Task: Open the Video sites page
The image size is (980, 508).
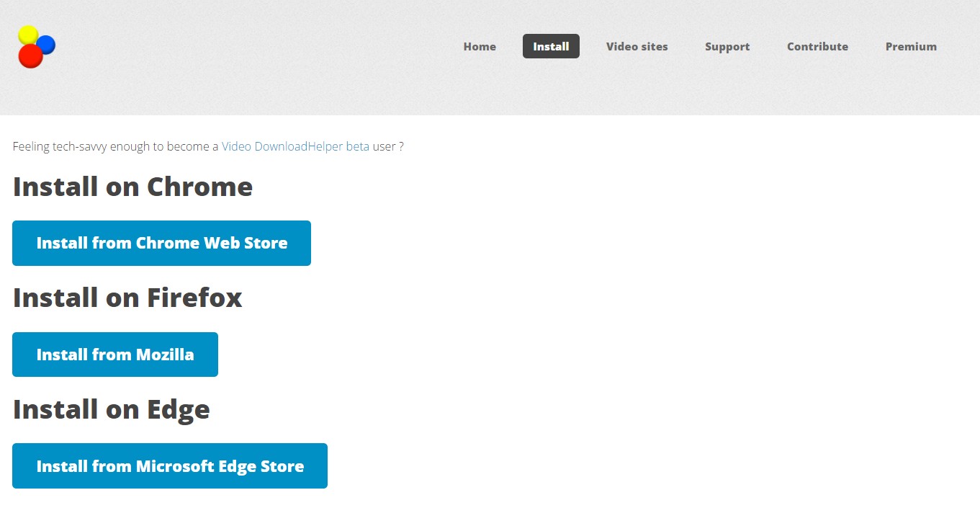Action: tap(637, 46)
